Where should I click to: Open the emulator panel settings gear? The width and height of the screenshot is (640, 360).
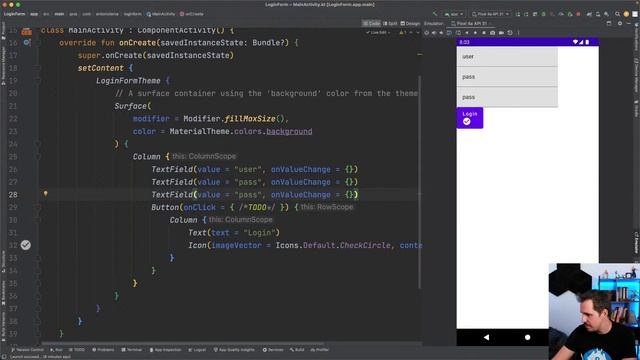pyautogui.click(x=620, y=24)
